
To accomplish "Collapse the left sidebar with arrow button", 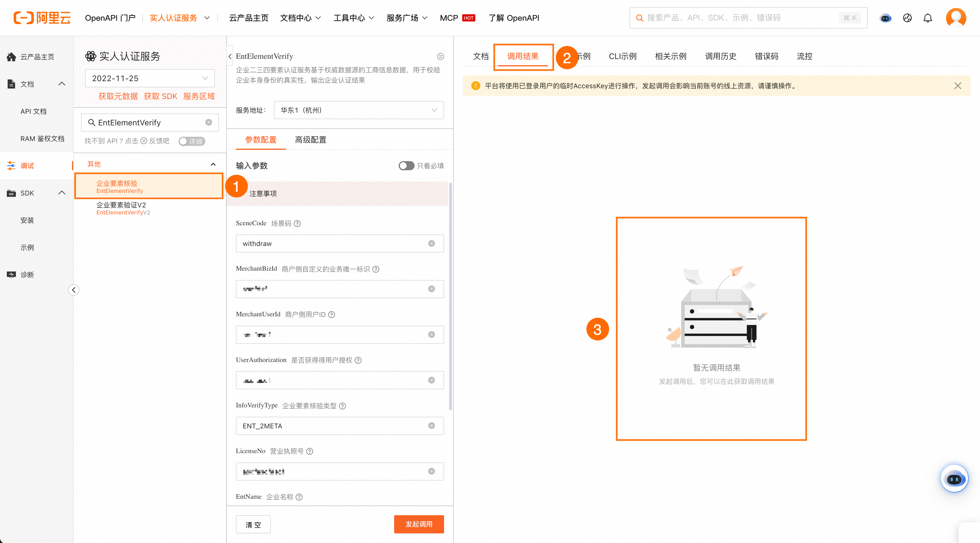I will [x=74, y=290].
